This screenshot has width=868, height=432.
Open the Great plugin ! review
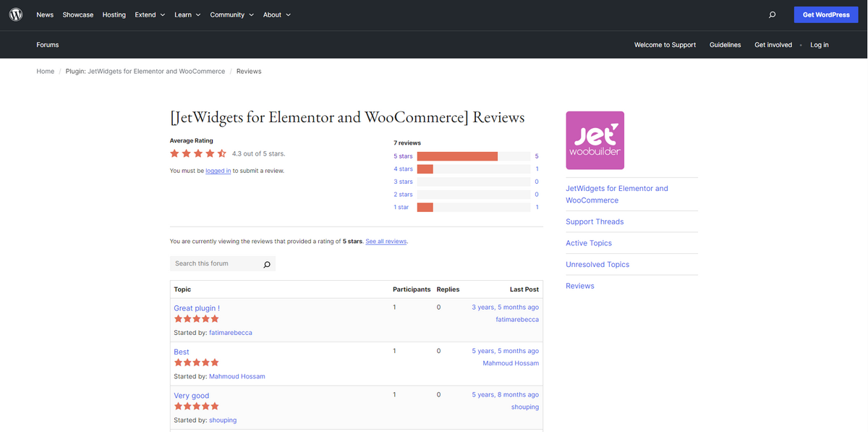pyautogui.click(x=197, y=308)
